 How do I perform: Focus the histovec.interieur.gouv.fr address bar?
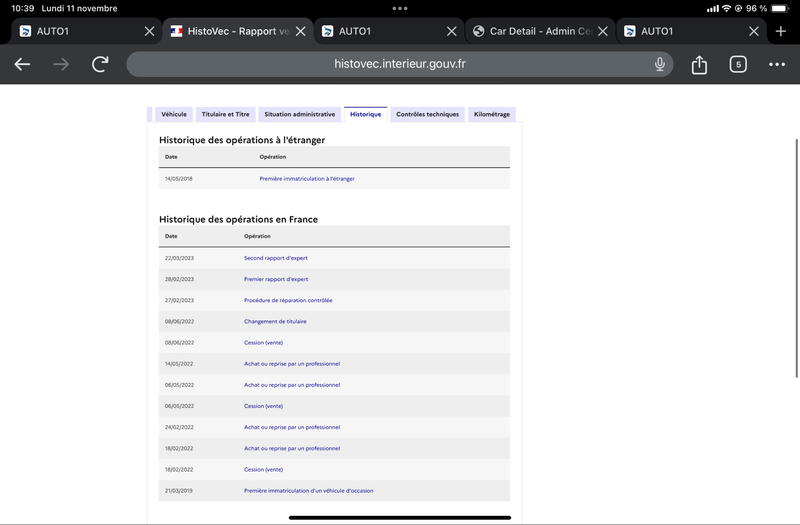tap(399, 64)
